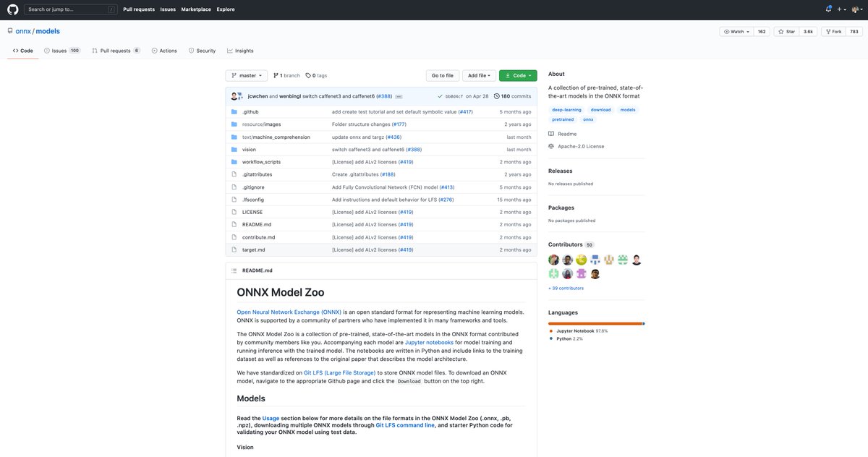Image resolution: width=868 pixels, height=457 pixels.
Task: Open the models repository name link
Action: click(x=48, y=32)
